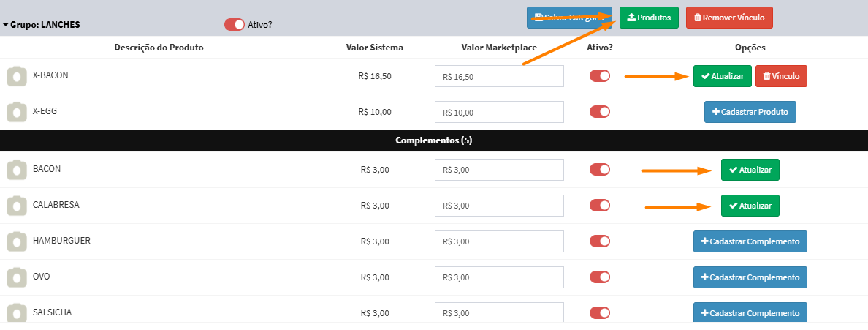Click the X-EGG product image placeholder
Screen dimensions: 868x330
pyautogui.click(x=17, y=112)
